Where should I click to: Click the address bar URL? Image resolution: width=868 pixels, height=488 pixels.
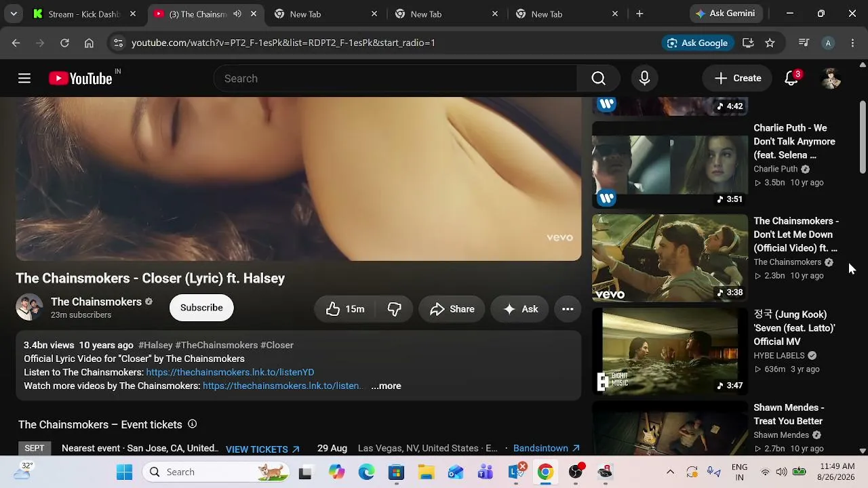[x=283, y=43]
